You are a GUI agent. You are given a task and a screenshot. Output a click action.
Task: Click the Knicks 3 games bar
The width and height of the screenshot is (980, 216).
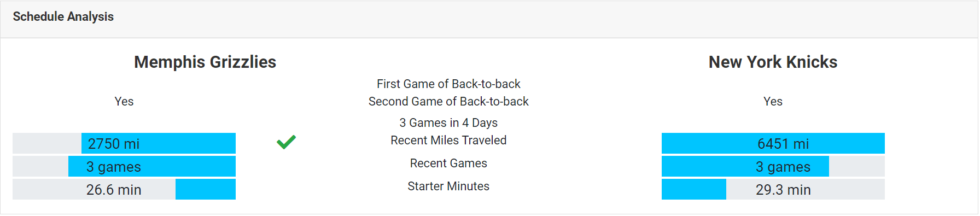coord(773,166)
